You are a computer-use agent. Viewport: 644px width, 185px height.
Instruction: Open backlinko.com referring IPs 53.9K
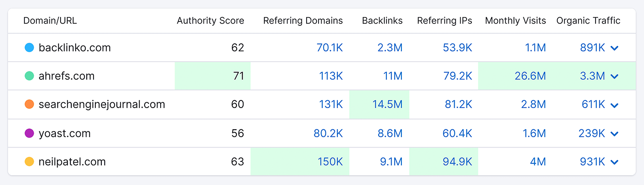pyautogui.click(x=458, y=48)
